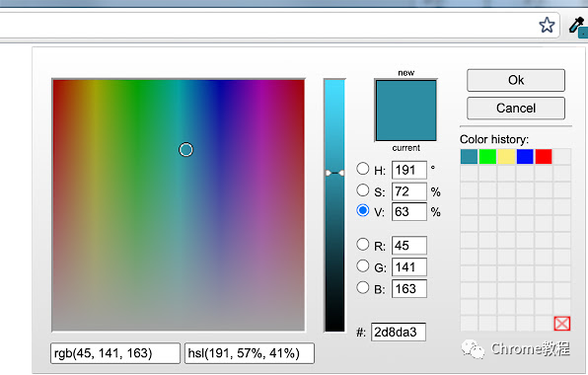Confirm the color with the Ok button
The width and height of the screenshot is (588, 375).
tap(516, 80)
